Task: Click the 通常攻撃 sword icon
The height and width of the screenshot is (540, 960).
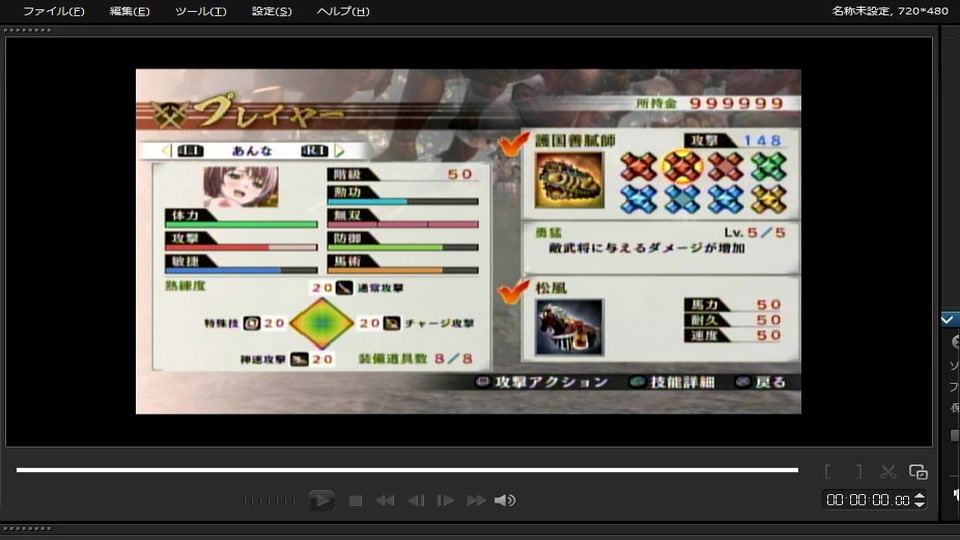Action: pyautogui.click(x=344, y=287)
